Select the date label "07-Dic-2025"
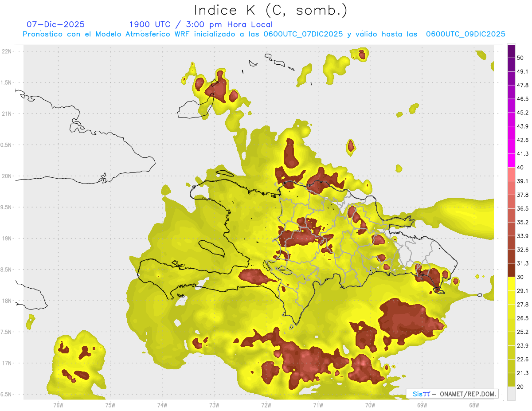Screen dimensions: 532x411 pyautogui.click(x=55, y=24)
